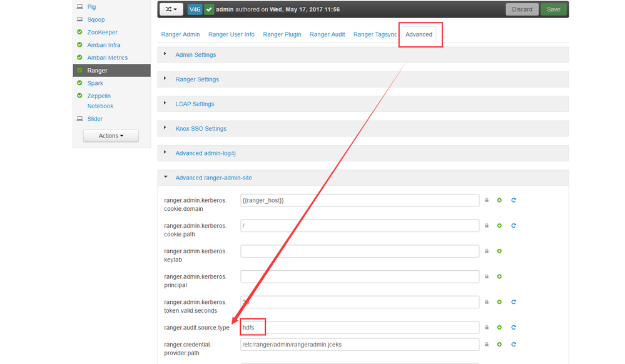
Task: Click the token.valid.seconds input field
Action: pos(360,302)
